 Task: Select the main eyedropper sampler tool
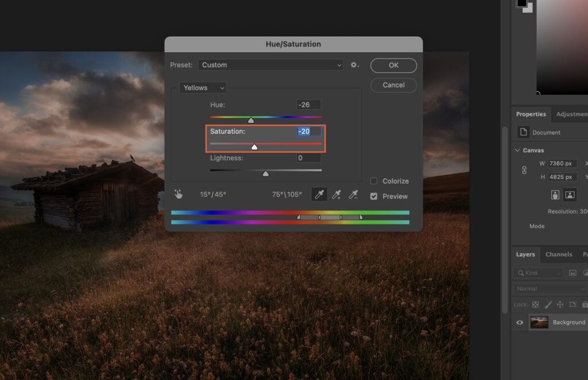pyautogui.click(x=320, y=195)
